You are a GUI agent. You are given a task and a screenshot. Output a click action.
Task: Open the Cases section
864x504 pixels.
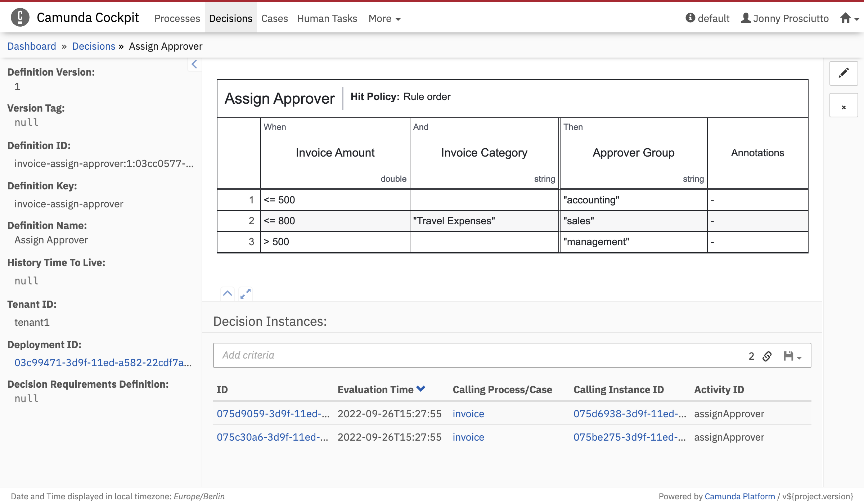tap(275, 18)
